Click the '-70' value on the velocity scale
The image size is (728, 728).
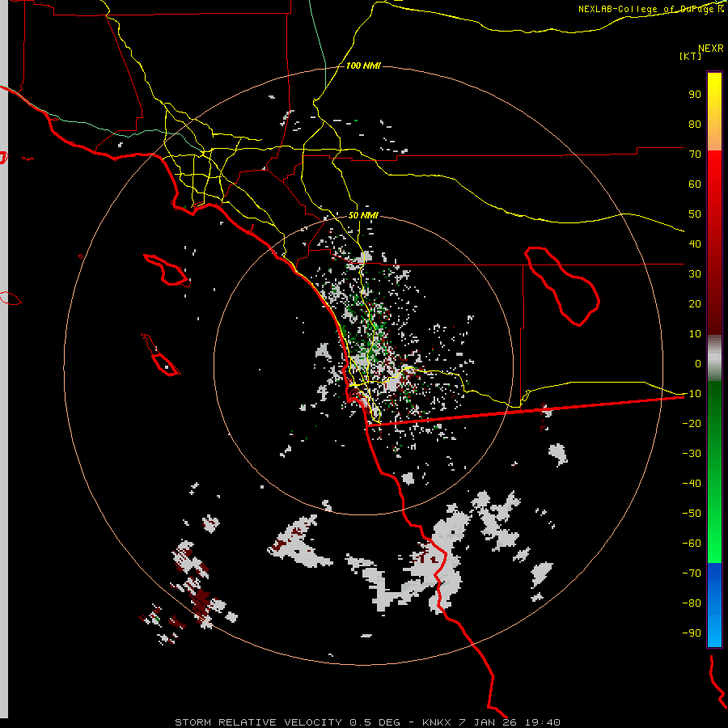[692, 574]
